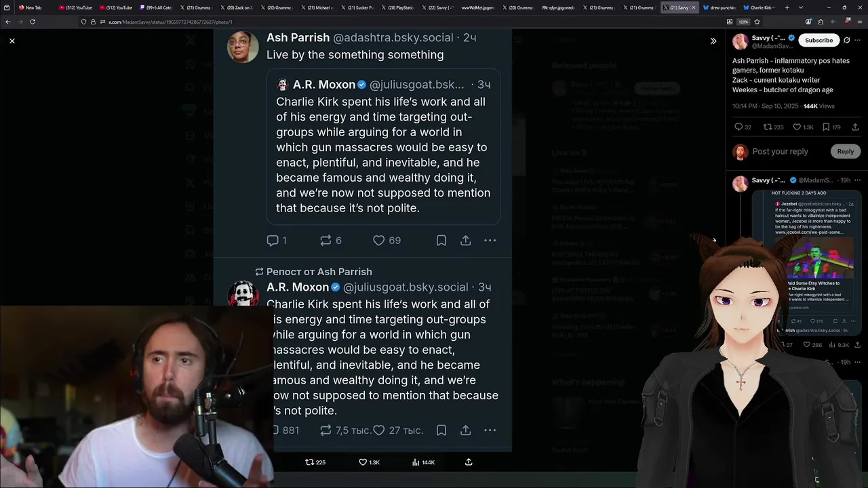Viewport: 868px width, 488px height.
Task: Like the tweet in bottom bar 1.3K
Action: [x=369, y=462]
